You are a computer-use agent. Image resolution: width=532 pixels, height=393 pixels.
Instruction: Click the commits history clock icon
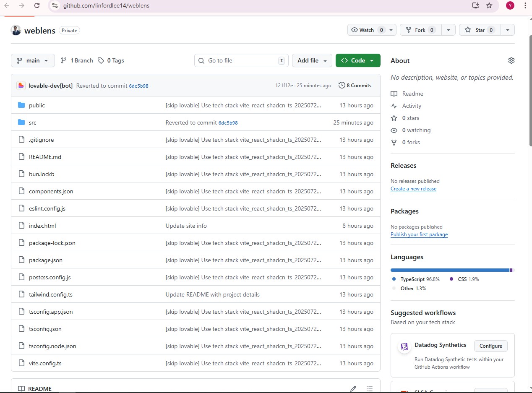[342, 85]
